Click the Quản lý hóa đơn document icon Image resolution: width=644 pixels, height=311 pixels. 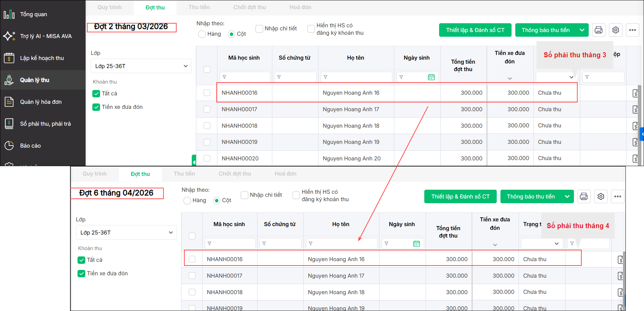pyautogui.click(x=9, y=102)
